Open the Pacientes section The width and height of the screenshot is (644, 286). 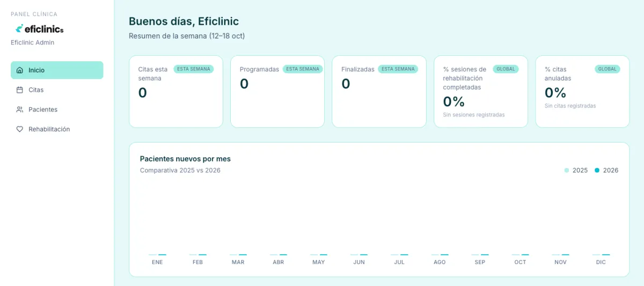coord(57,109)
